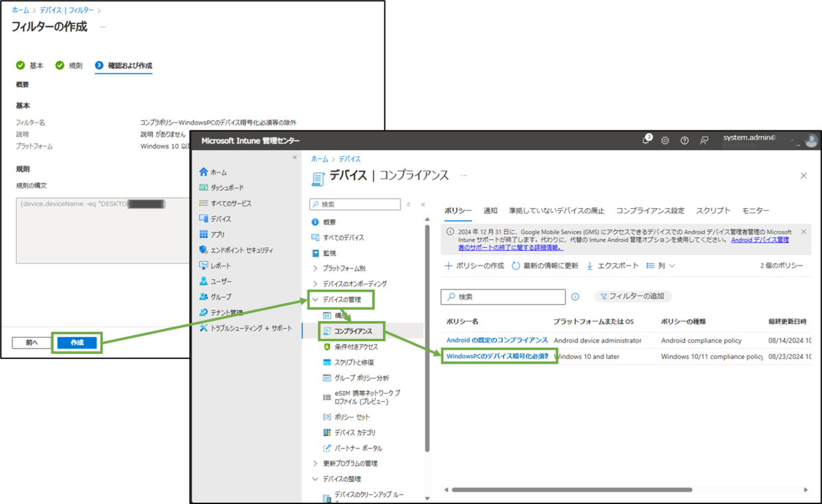822x504 pixels.
Task: Open ユーザー in left navigation
Action: pos(215,281)
